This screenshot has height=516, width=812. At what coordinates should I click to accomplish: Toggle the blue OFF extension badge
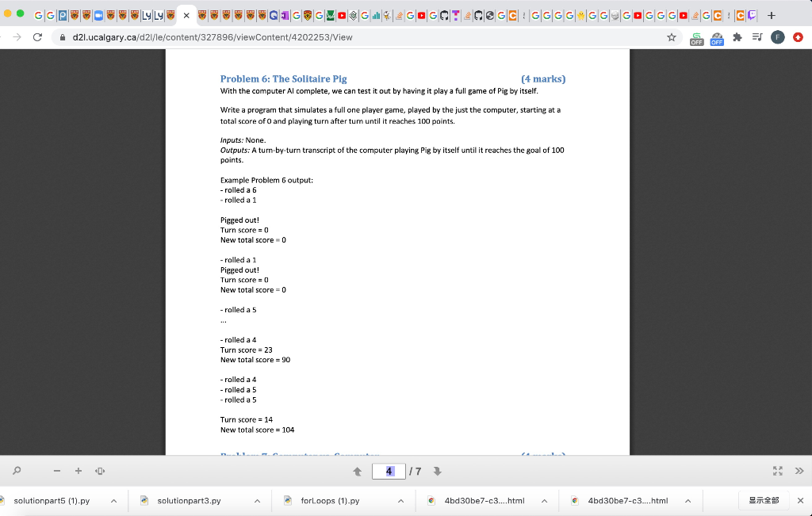point(717,38)
